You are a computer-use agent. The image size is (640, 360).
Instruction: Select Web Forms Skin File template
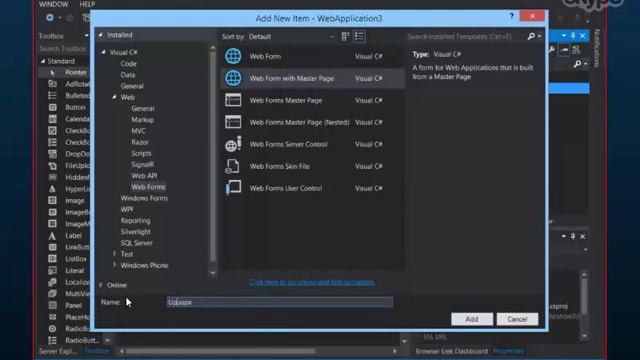[313, 167]
